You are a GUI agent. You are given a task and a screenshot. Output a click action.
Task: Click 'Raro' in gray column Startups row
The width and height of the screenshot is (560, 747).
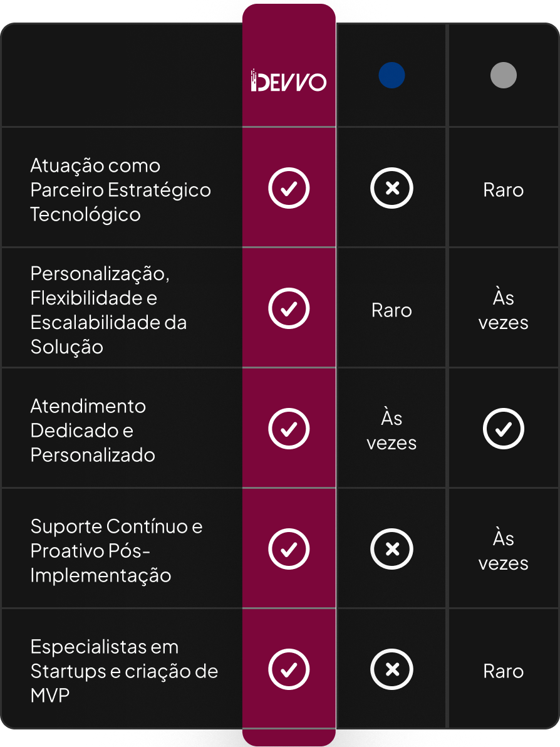pos(504,671)
